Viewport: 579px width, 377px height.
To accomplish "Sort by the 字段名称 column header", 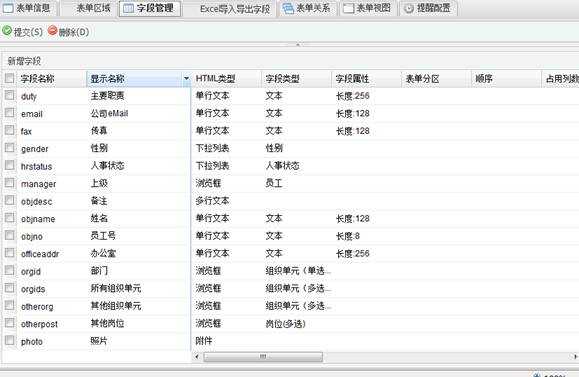I will point(37,79).
